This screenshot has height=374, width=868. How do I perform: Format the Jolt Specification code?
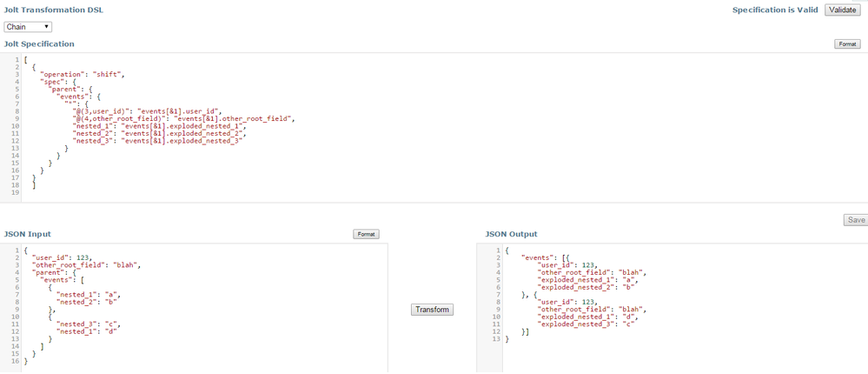click(846, 43)
